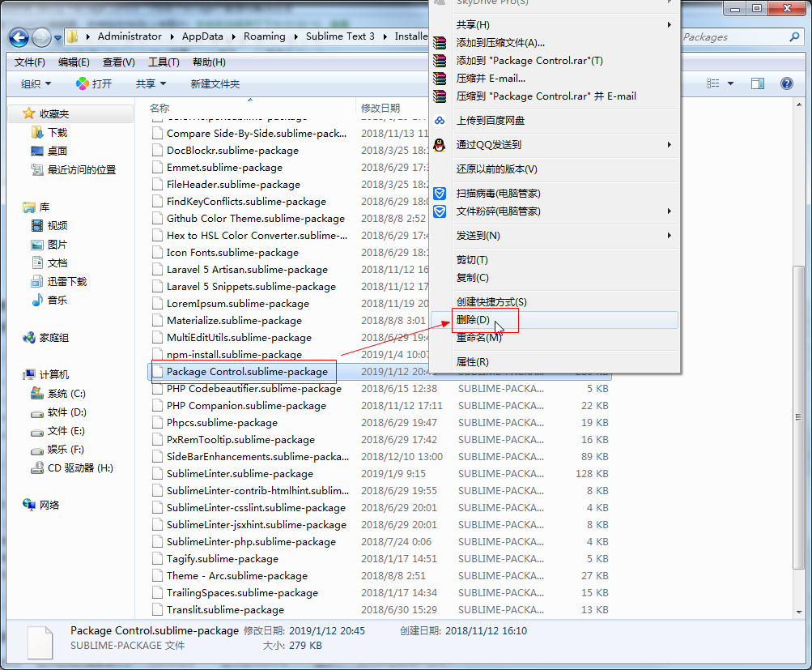
Task: Open drive 软件 (D:)
Action: (67, 412)
